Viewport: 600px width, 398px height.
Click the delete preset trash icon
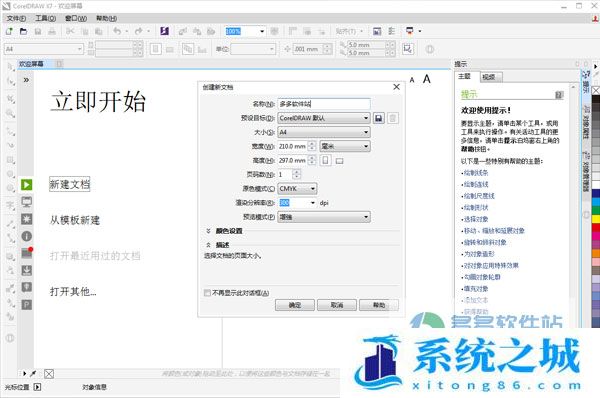(392, 118)
